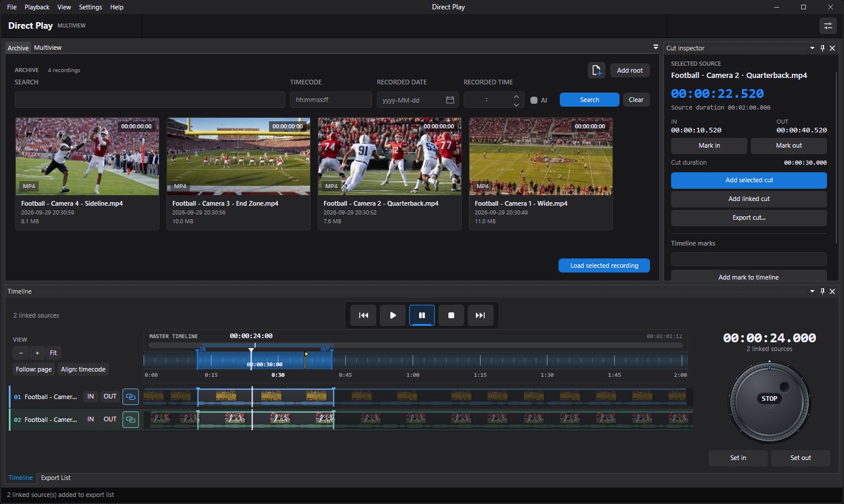Switch to the Export List tab
Image resolution: width=844 pixels, height=504 pixels.
pyautogui.click(x=56, y=478)
